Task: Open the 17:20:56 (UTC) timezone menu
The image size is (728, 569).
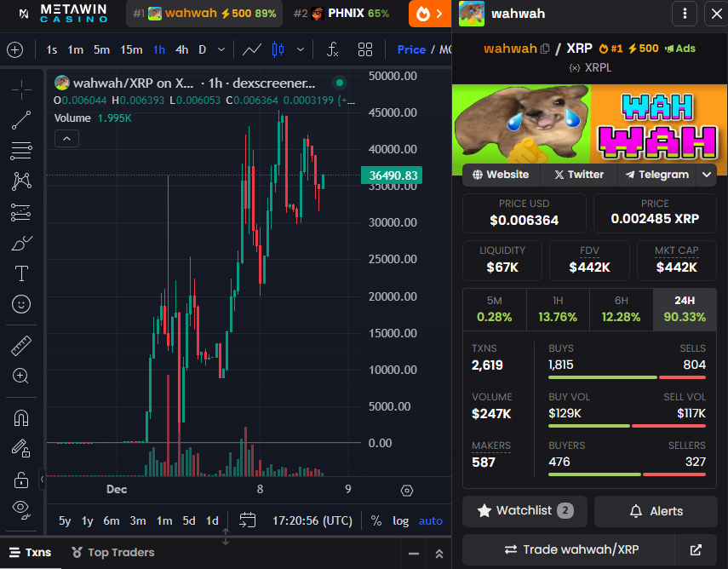Action: [312, 520]
